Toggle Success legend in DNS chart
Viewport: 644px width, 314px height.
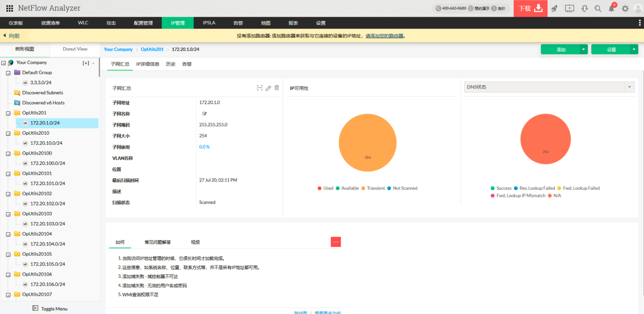pyautogui.click(x=501, y=188)
